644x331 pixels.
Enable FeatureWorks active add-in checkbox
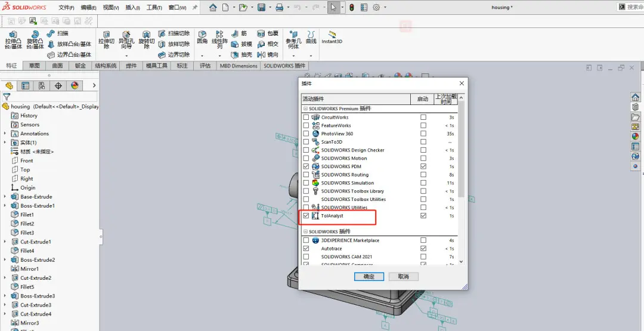[x=306, y=125]
